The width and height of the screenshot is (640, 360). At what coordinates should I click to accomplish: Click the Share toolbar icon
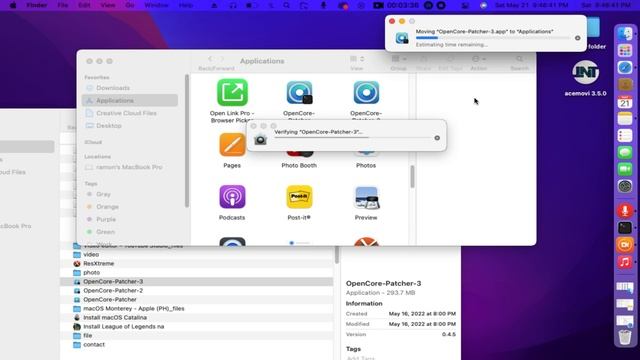point(423,59)
